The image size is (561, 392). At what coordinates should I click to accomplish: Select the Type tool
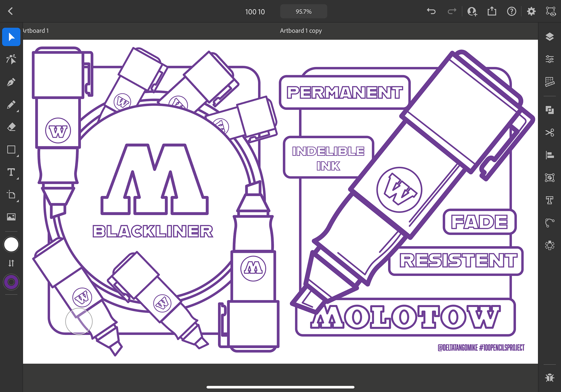pyautogui.click(x=11, y=172)
